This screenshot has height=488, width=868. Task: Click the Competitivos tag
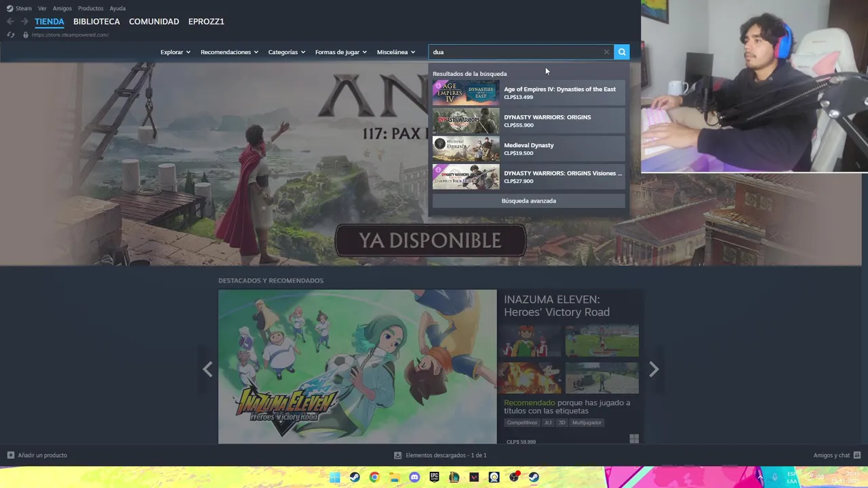tap(521, 422)
